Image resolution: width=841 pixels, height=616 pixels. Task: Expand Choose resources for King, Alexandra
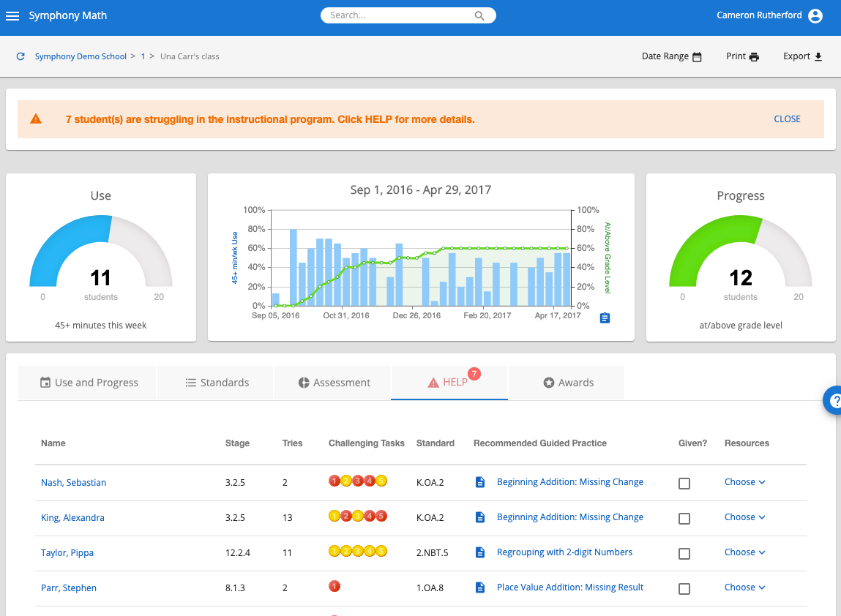pyautogui.click(x=745, y=517)
